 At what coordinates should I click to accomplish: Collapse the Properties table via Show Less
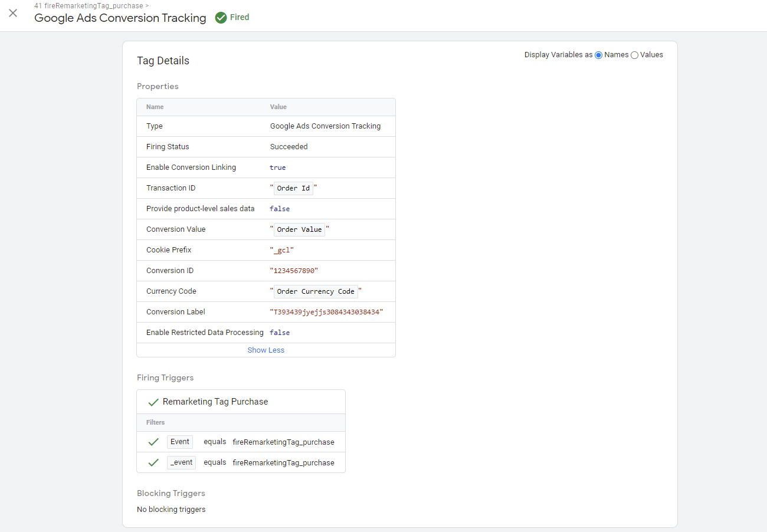pyautogui.click(x=265, y=350)
